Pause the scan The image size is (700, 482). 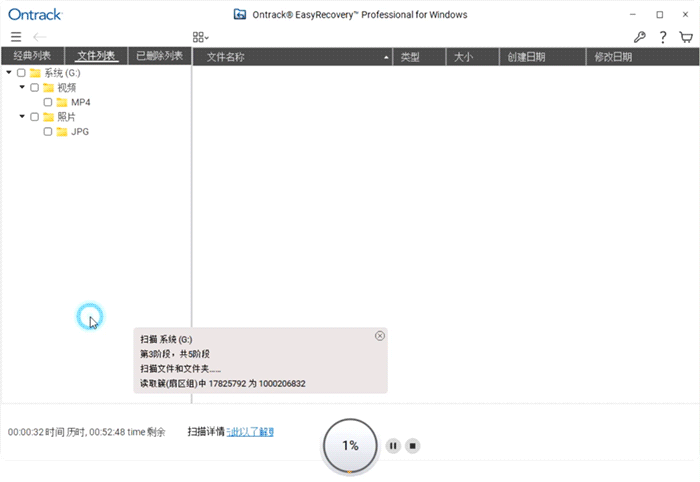pos(393,445)
